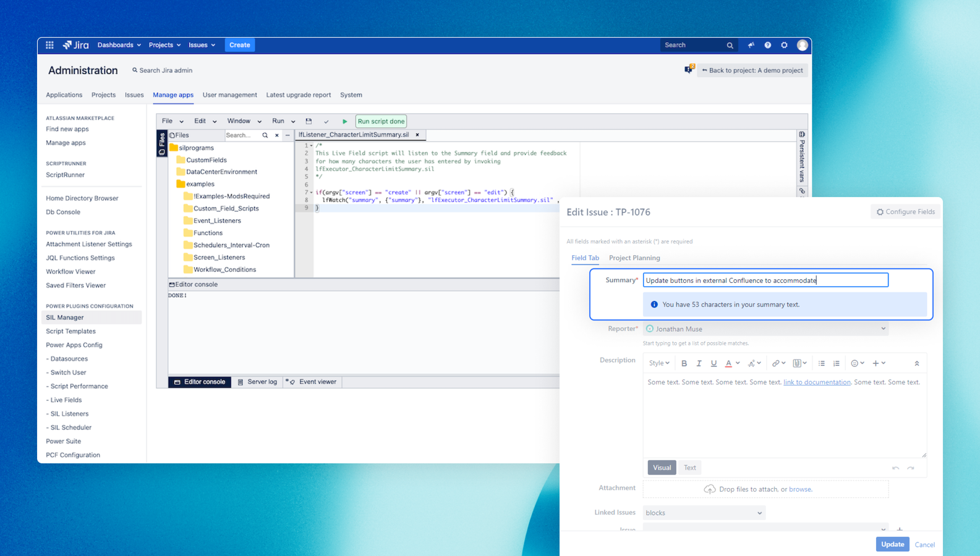
Task: Switch to Server log tab
Action: pyautogui.click(x=257, y=382)
